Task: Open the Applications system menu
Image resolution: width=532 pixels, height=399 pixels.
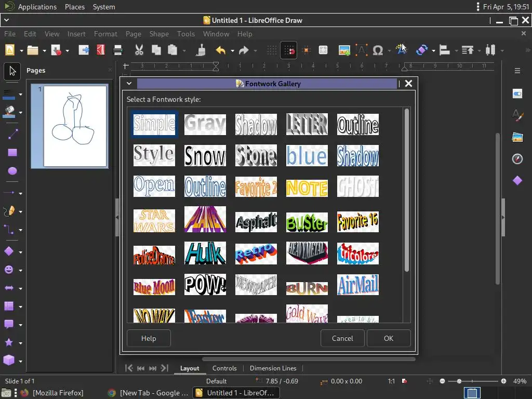Action: pyautogui.click(x=37, y=7)
